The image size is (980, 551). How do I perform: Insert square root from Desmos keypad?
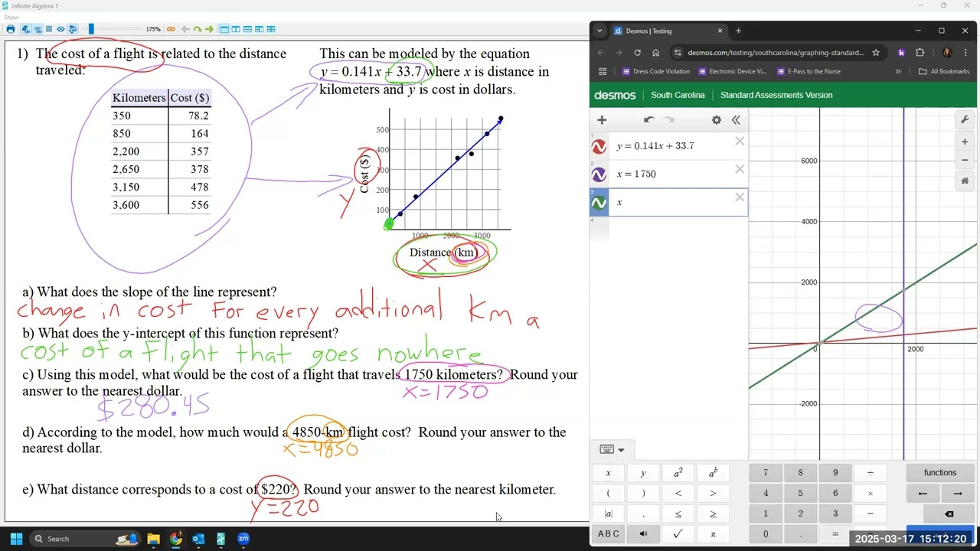point(678,534)
